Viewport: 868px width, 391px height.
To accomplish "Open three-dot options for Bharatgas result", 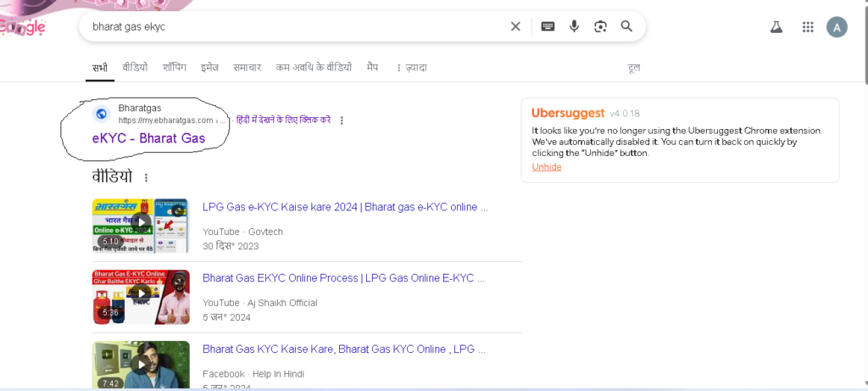I will tap(342, 120).
